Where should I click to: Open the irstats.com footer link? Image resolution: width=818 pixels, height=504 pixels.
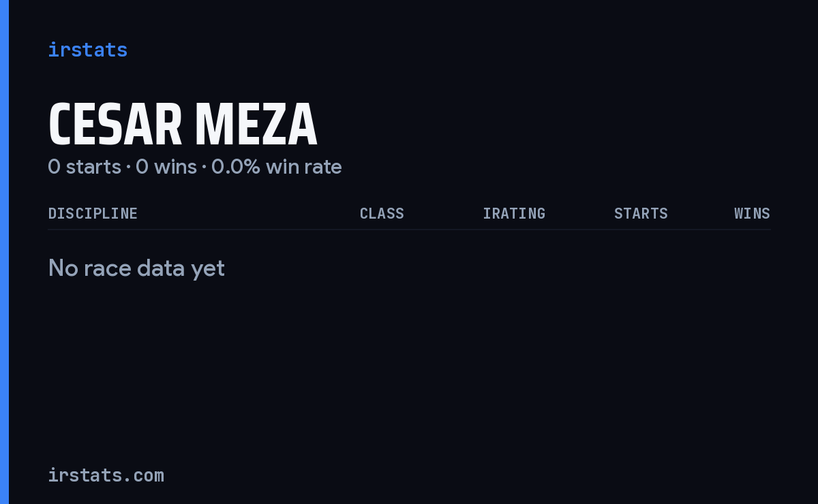106,475
